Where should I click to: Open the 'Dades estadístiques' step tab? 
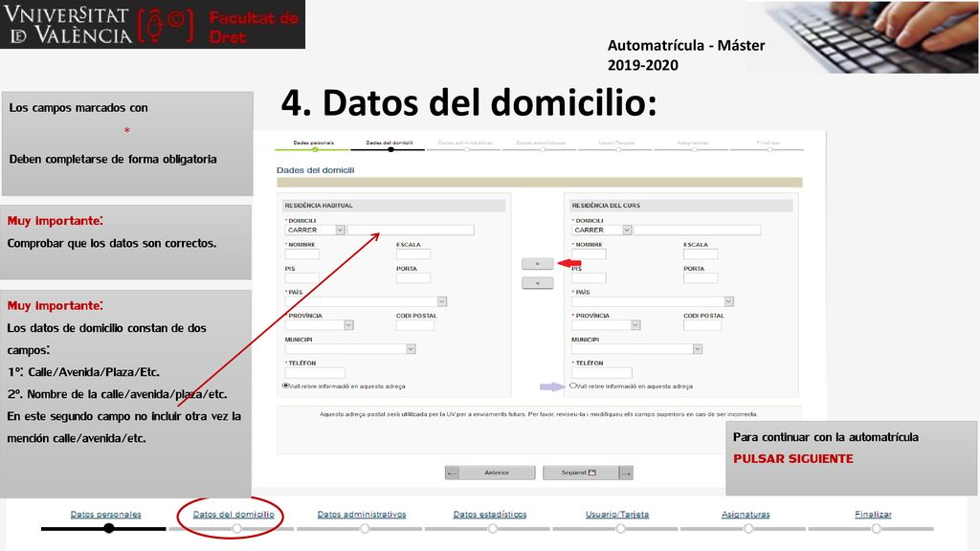pos(542,143)
